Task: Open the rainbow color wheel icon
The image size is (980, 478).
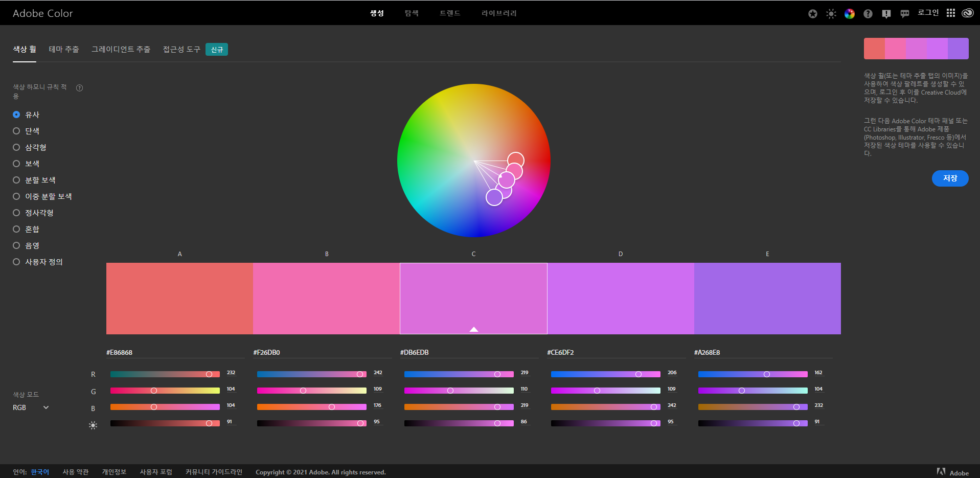Action: pyautogui.click(x=850, y=14)
